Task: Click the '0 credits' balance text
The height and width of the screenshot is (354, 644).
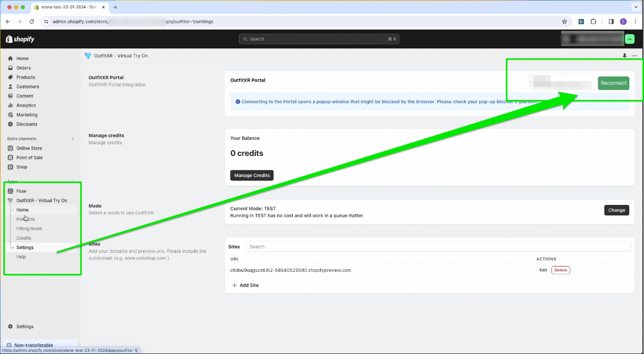Action: (247, 153)
